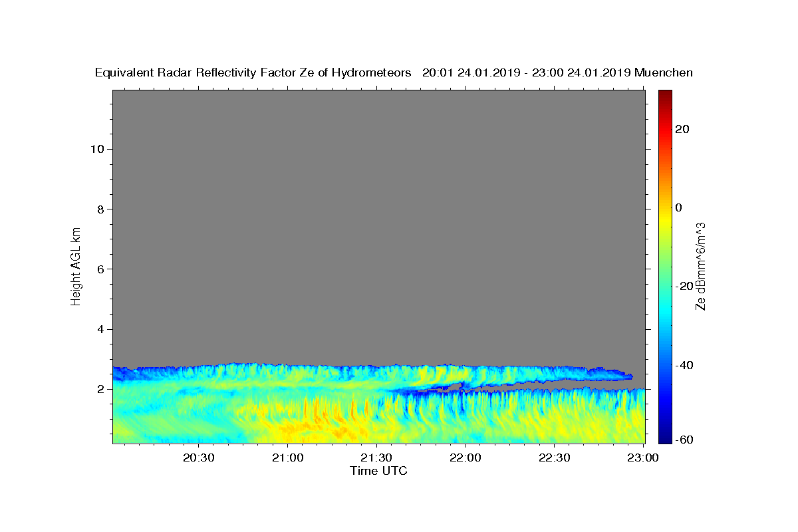Click the '21:00' time tick label
This screenshot has height=532, width=798.
pyautogui.click(x=287, y=458)
